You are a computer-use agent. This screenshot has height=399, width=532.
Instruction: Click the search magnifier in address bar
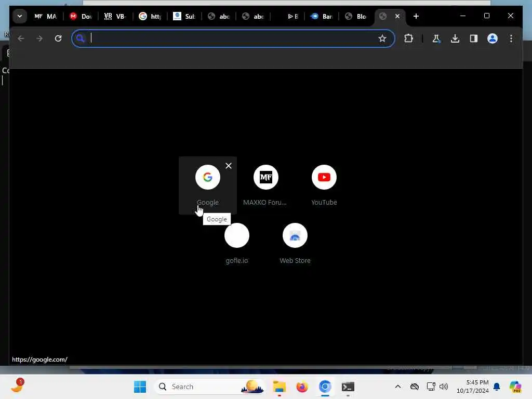click(x=80, y=38)
